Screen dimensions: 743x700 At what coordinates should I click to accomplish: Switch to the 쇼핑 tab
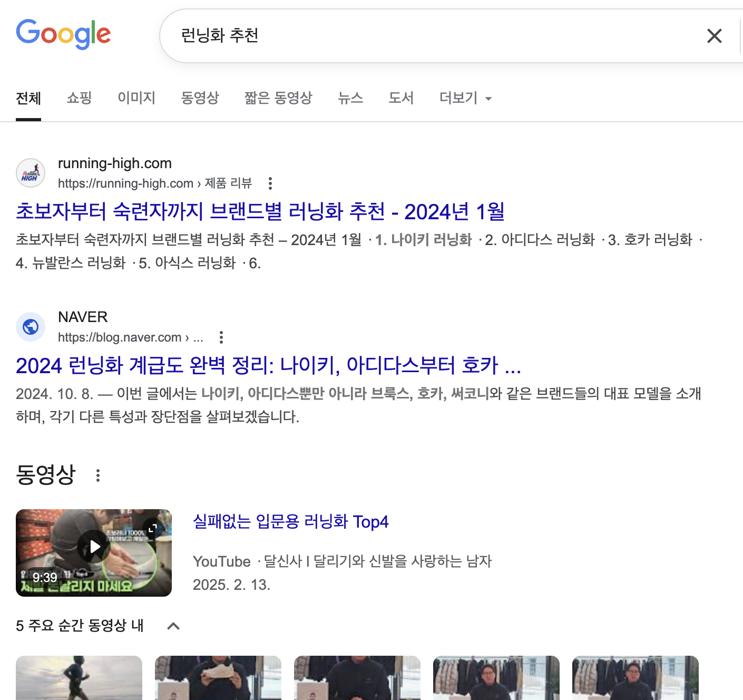[x=80, y=98]
